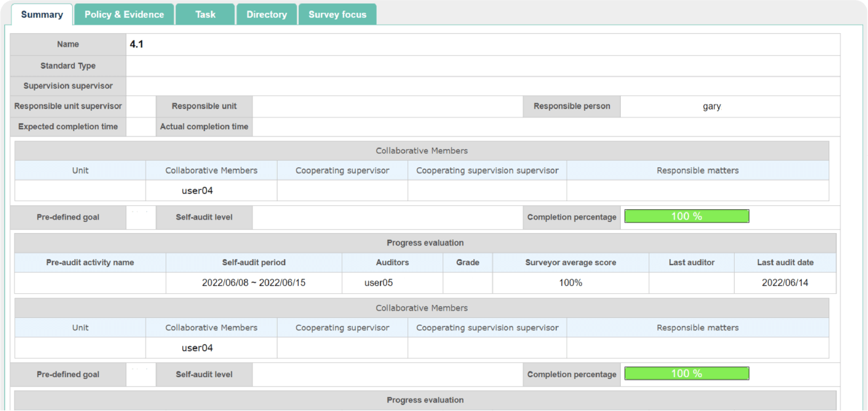Click the first 100 % completion progress bar
Image resolution: width=868 pixels, height=411 pixels.
pos(686,216)
